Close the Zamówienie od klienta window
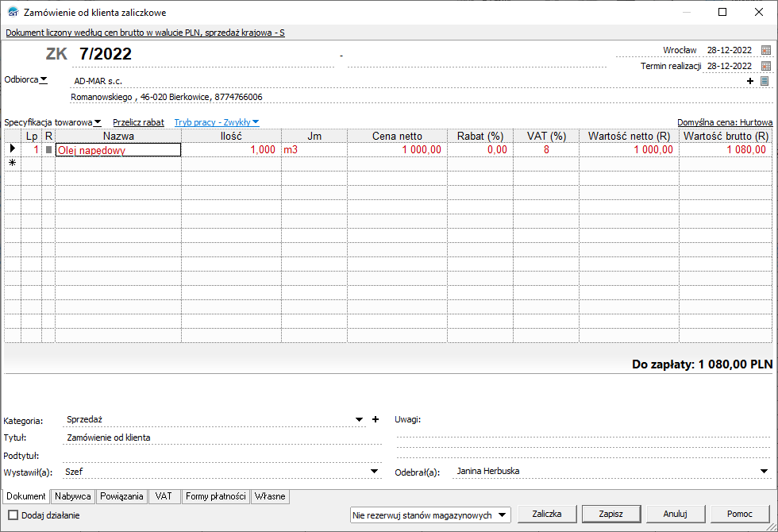The image size is (778, 532). (759, 12)
